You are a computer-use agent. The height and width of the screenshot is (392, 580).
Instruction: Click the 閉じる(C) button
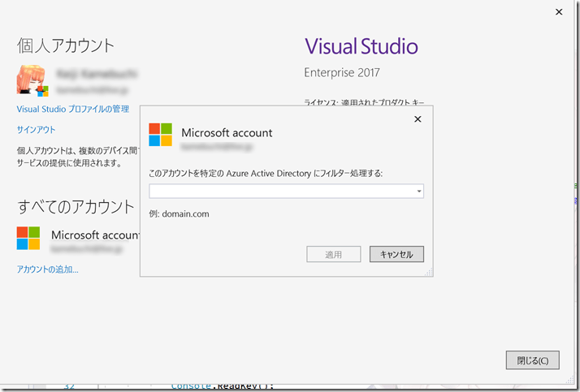[533, 360]
